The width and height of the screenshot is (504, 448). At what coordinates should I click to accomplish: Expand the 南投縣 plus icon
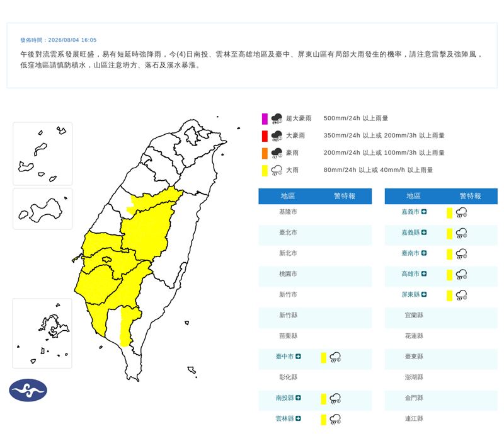tap(298, 398)
